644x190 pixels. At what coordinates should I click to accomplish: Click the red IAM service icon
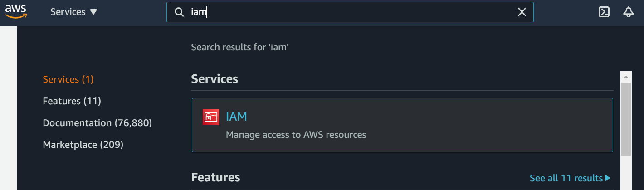pyautogui.click(x=211, y=117)
